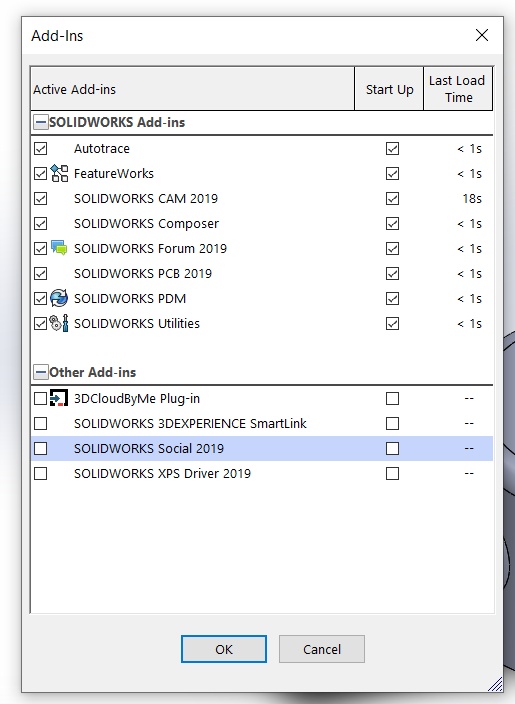
Task: Uncheck SOLIDWORKS Utilities active checkbox
Action: click(40, 323)
